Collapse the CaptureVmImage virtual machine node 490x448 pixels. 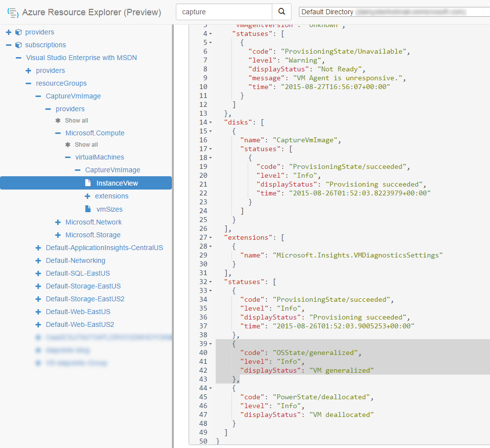pyautogui.click(x=78, y=170)
